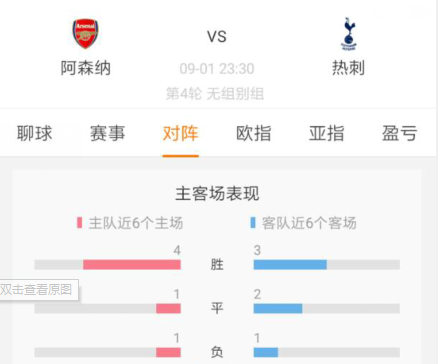Click the away losses blue bar

[266, 352]
